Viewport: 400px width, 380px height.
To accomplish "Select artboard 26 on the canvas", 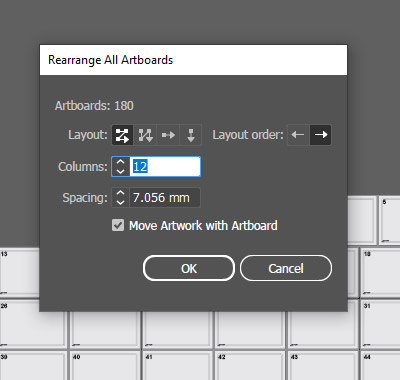I will 19,325.
